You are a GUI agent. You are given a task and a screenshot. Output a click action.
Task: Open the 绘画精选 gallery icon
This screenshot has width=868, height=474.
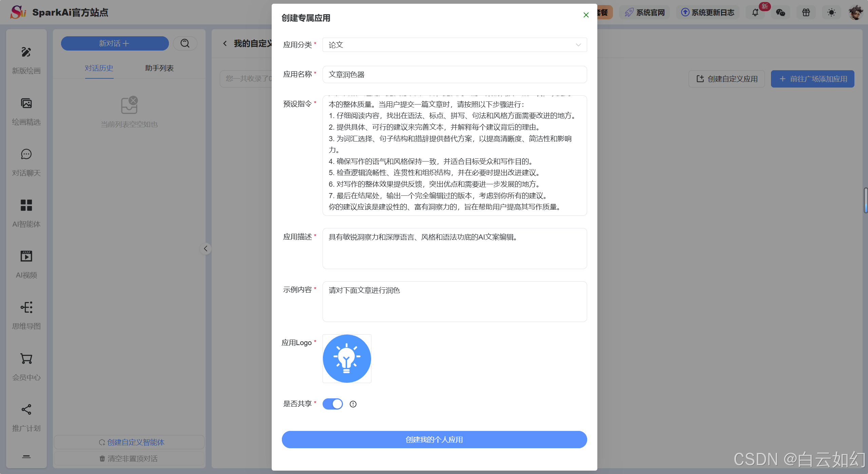point(26,103)
